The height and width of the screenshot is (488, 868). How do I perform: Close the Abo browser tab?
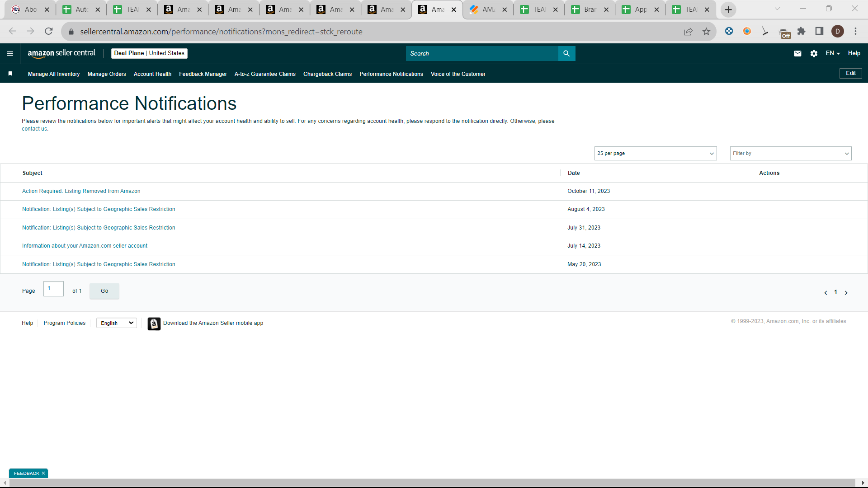click(x=47, y=9)
